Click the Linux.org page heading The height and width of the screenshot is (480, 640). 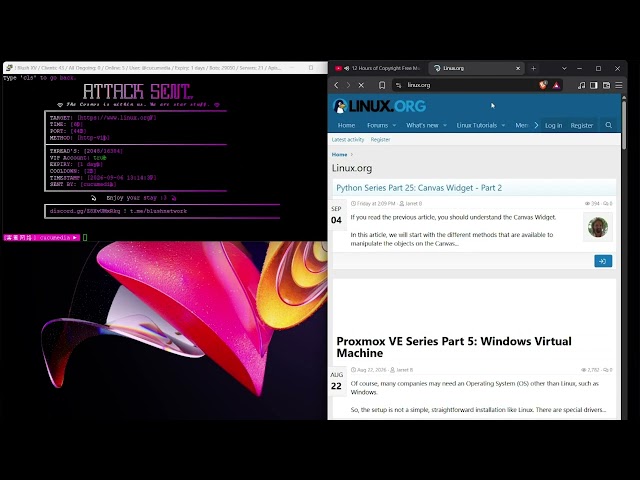(352, 168)
